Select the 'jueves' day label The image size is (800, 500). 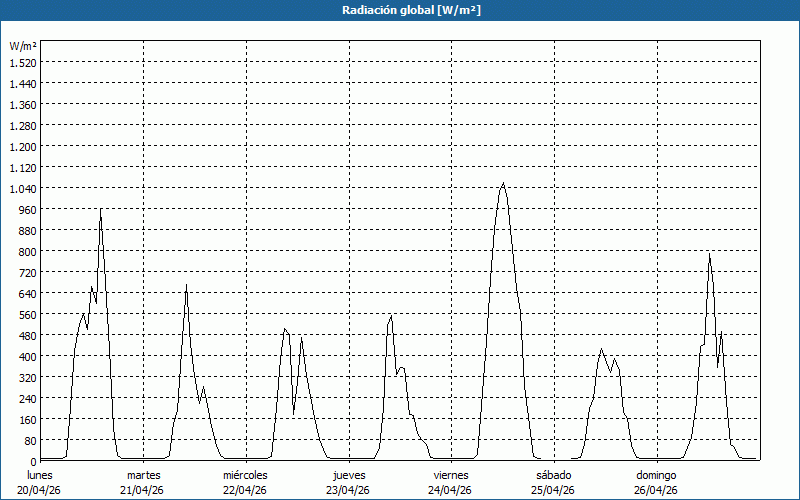tap(348, 474)
